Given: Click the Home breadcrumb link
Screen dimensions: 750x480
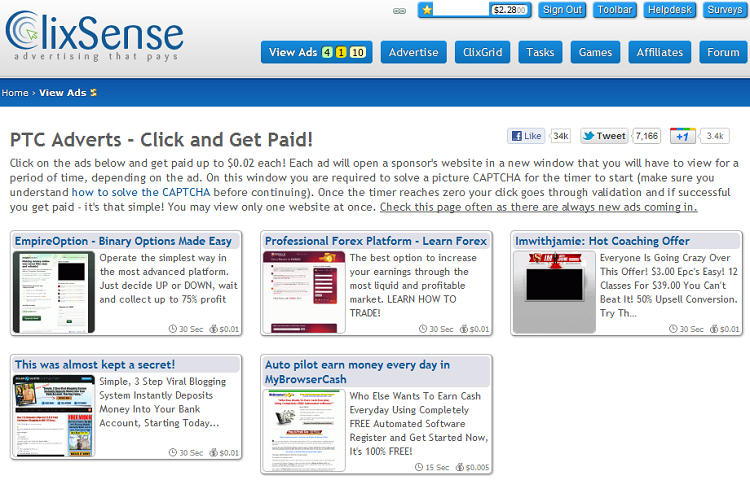Looking at the screenshot, I should pyautogui.click(x=15, y=93).
